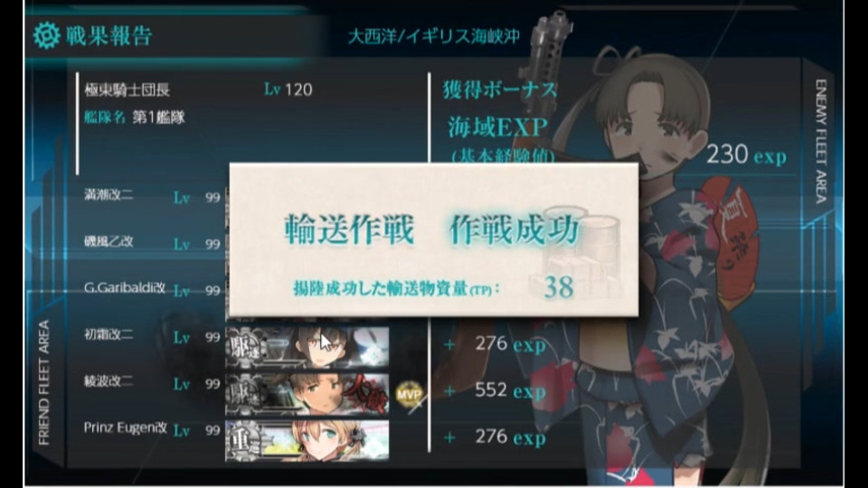Select the Prinz Eugen改 ship banner
868x488 pixels.
pos(307,440)
